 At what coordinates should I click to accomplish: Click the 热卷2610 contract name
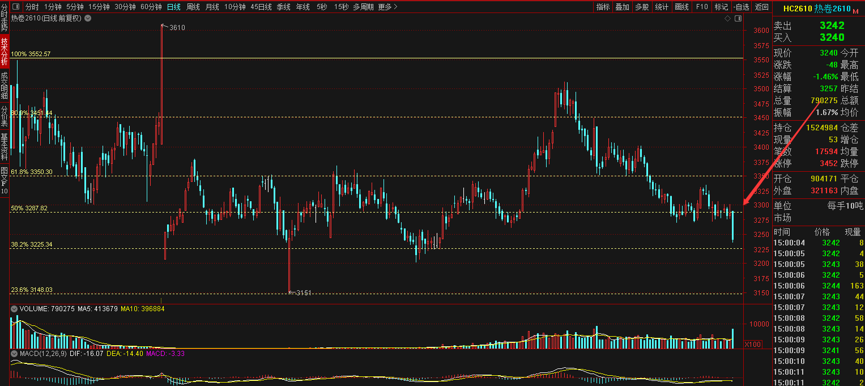(x=832, y=8)
